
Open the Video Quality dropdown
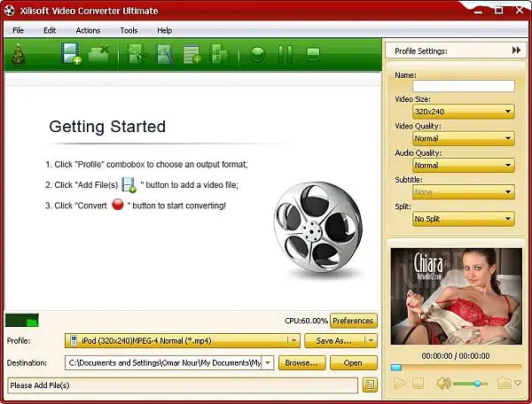[464, 138]
